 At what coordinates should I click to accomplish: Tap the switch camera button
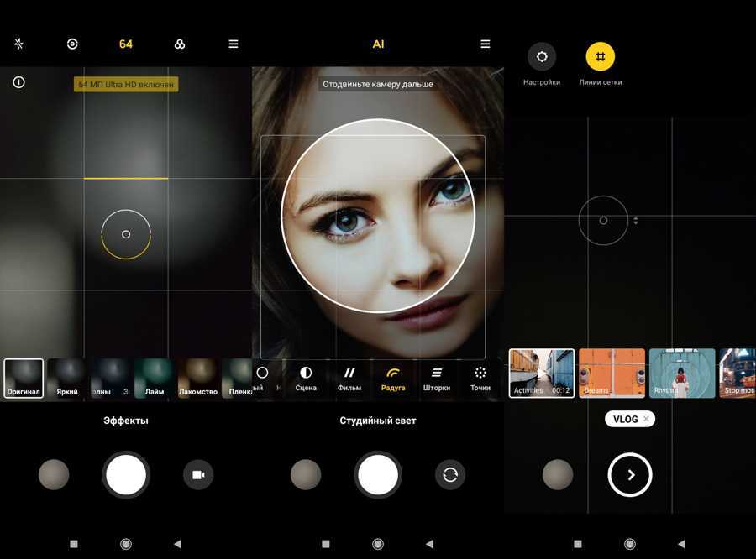tap(450, 475)
